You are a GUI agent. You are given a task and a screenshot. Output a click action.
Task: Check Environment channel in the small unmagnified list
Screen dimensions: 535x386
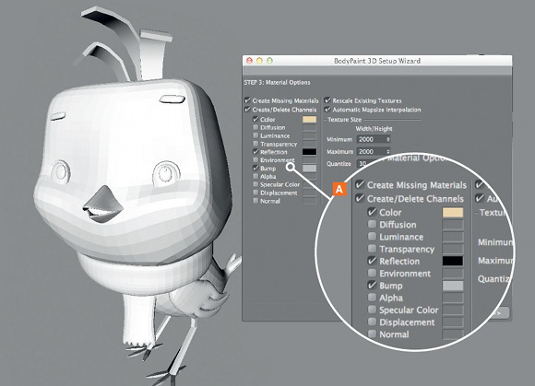[x=255, y=160]
